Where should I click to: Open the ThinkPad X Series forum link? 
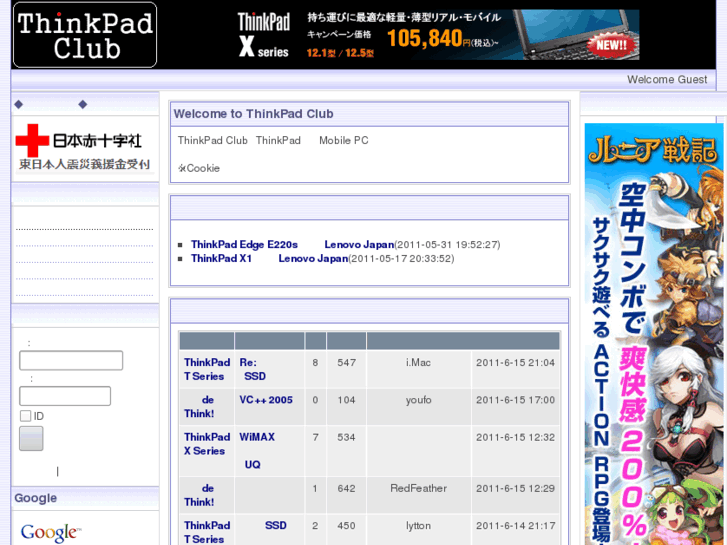coord(207,444)
